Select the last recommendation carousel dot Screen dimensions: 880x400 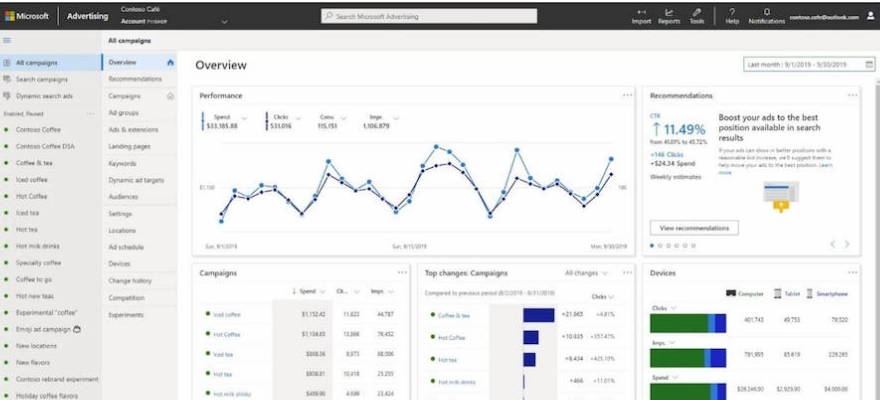(x=694, y=245)
